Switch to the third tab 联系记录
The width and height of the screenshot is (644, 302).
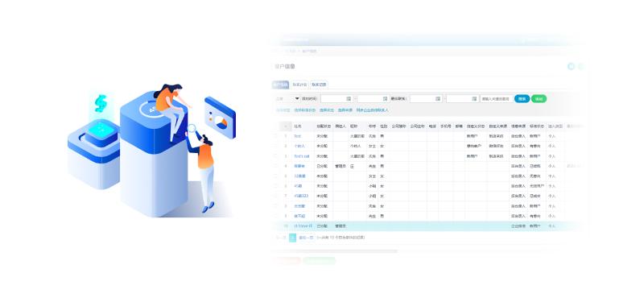click(x=319, y=85)
